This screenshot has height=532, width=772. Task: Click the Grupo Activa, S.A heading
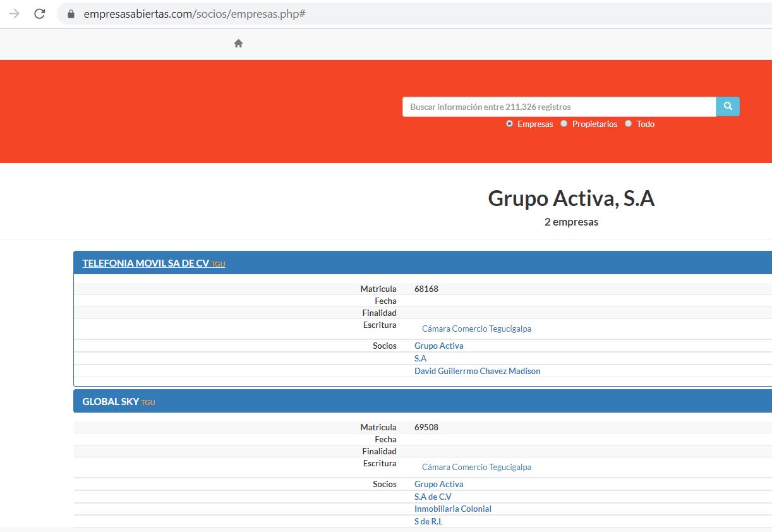(x=571, y=198)
